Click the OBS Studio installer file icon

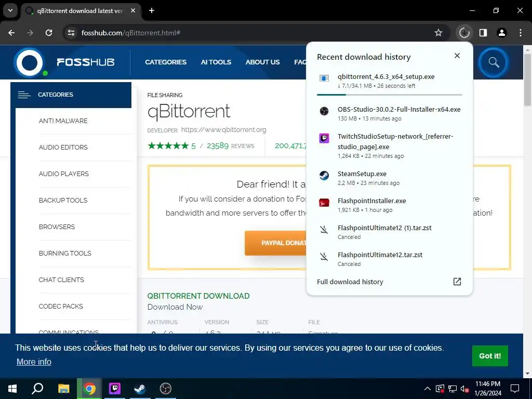[324, 111]
